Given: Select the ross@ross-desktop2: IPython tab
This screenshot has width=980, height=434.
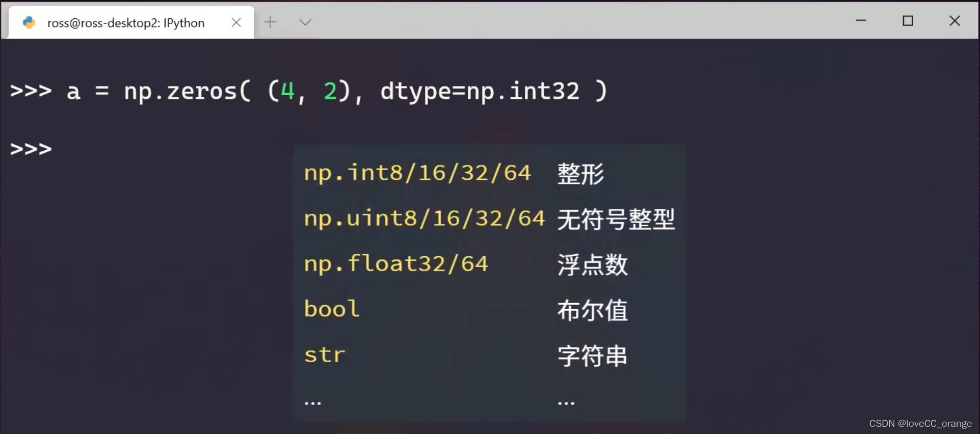Looking at the screenshot, I should point(131,22).
